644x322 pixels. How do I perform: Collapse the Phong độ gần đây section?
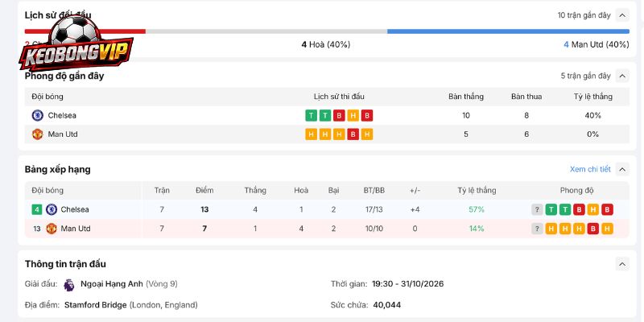point(622,76)
